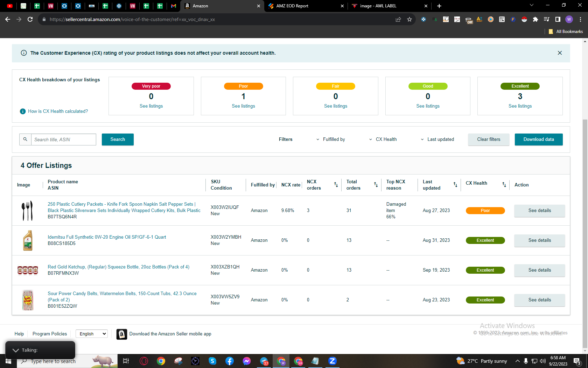This screenshot has height=368, width=588.
Task: Click the Idemitsu engine oil thumbnail
Action: [28, 240]
